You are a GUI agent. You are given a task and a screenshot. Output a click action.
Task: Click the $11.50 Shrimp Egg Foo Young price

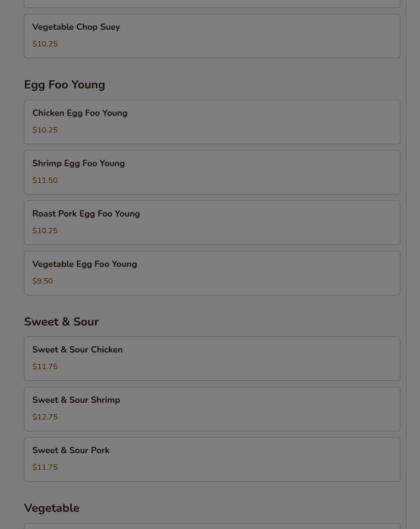click(45, 180)
